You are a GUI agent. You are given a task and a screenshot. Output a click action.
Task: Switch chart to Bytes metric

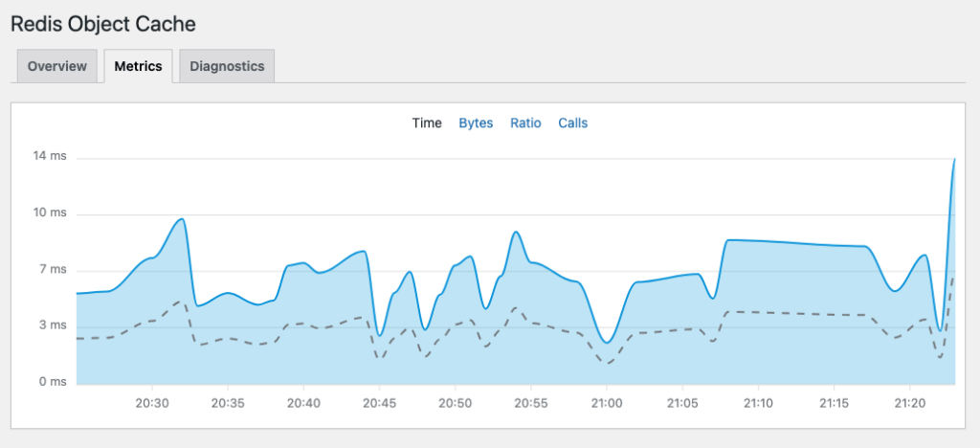(476, 123)
